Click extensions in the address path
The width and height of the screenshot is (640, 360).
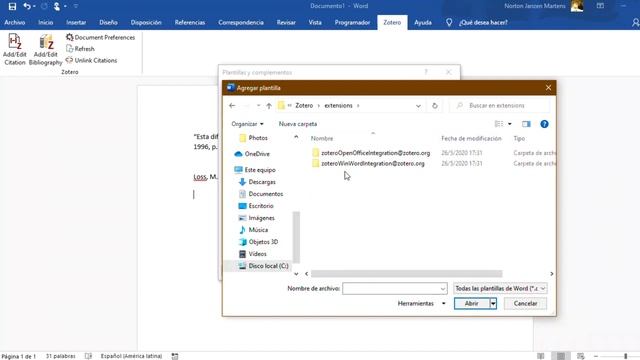338,105
